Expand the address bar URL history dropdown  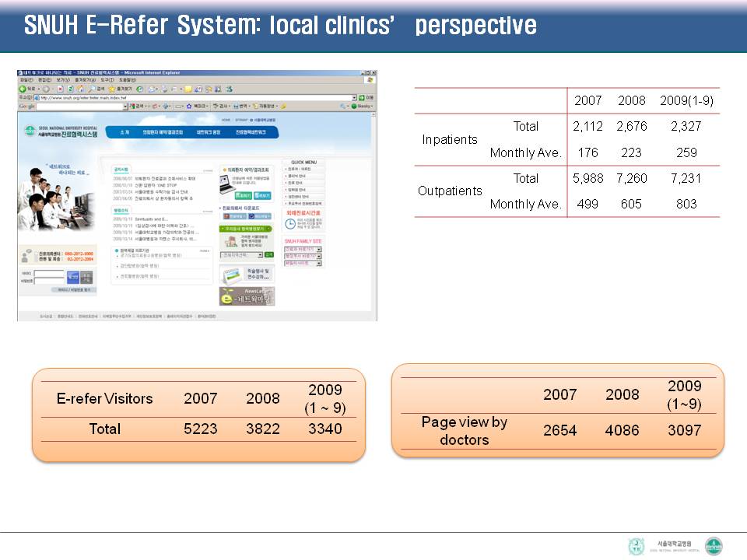click(x=354, y=98)
